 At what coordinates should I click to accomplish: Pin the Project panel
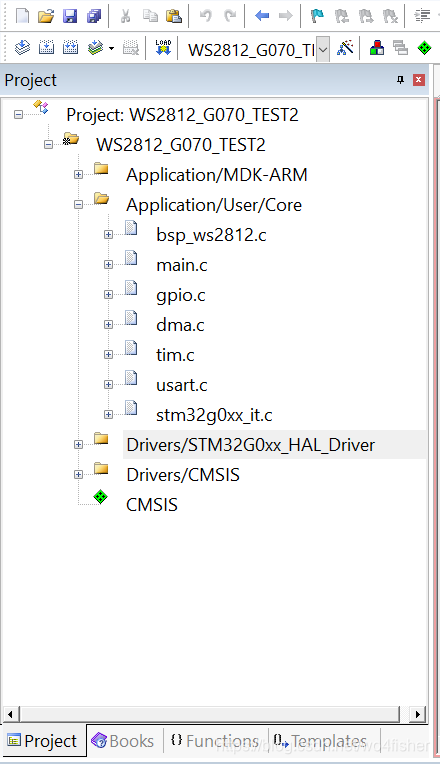[401, 80]
